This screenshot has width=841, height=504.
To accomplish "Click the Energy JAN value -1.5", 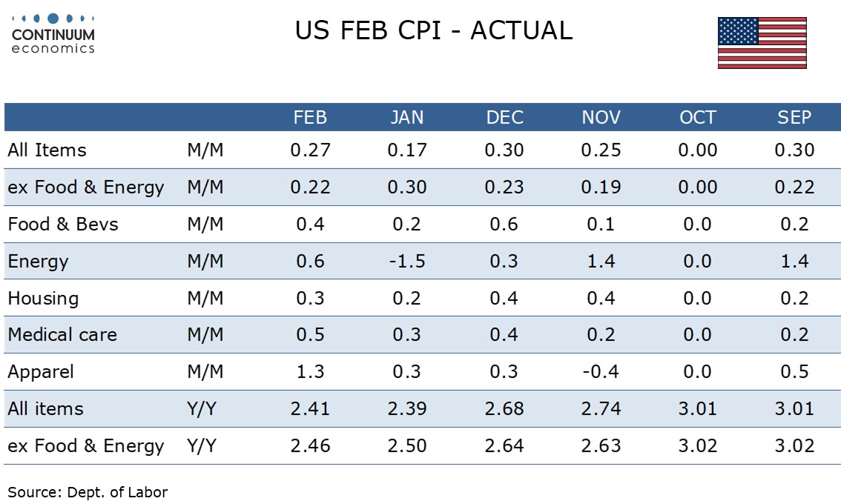I will point(406,261).
